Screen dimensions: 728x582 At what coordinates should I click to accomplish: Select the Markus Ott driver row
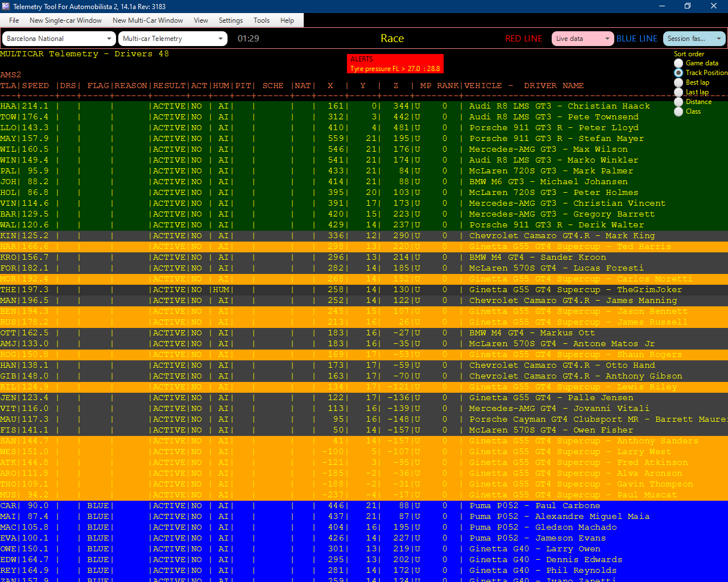coord(364,333)
